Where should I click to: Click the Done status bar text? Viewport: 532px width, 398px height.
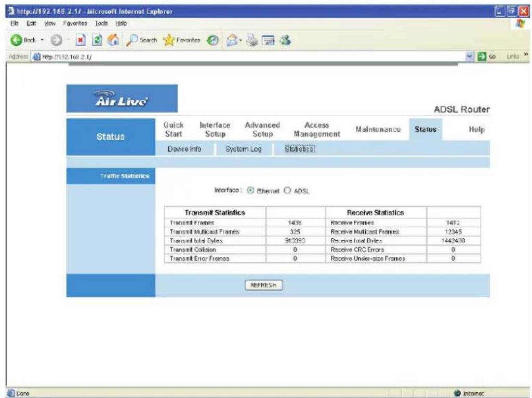coord(23,393)
